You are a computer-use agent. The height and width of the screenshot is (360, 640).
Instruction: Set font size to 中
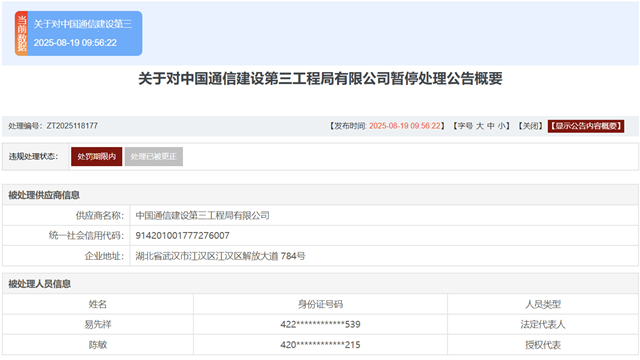[491, 126]
